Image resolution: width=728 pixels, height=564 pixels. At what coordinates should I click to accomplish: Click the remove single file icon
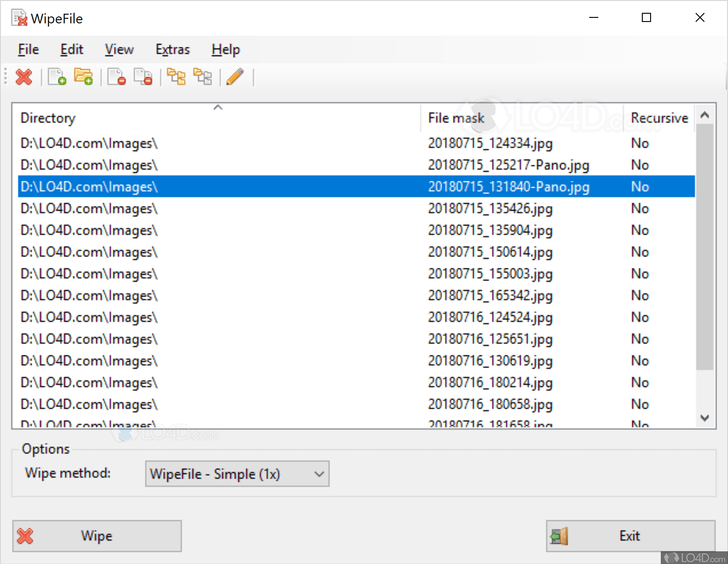click(x=116, y=77)
